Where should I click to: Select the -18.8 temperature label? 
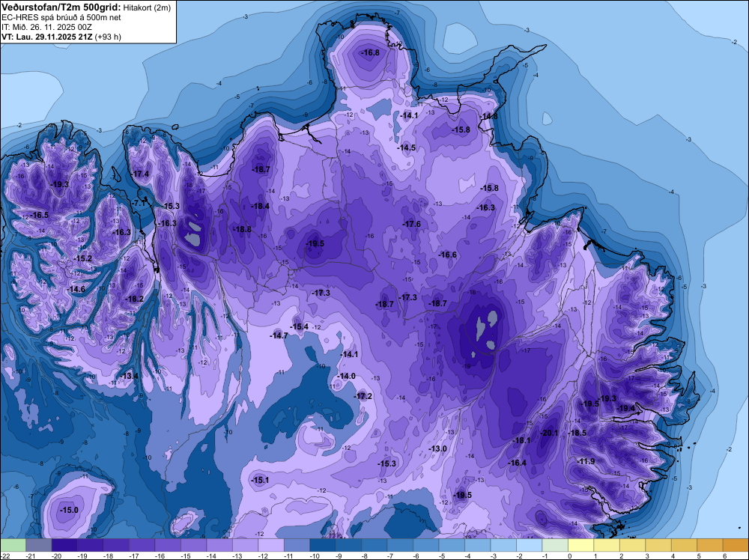coord(242,230)
